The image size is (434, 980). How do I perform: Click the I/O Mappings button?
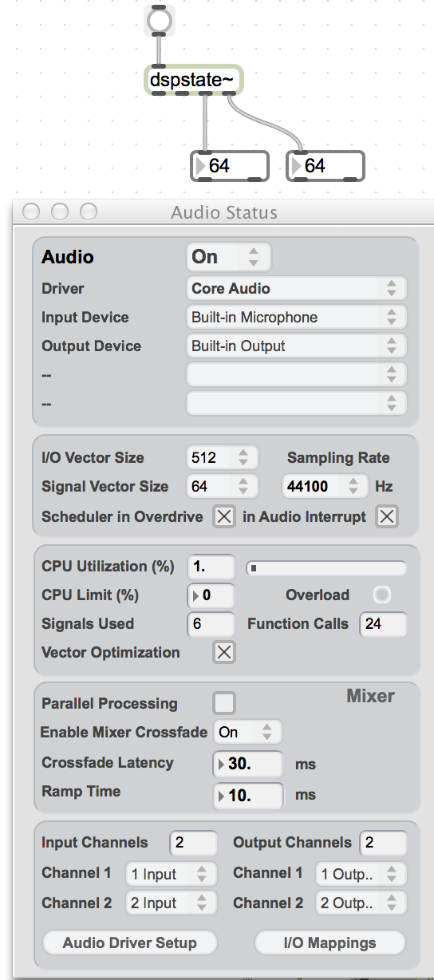coord(329,942)
